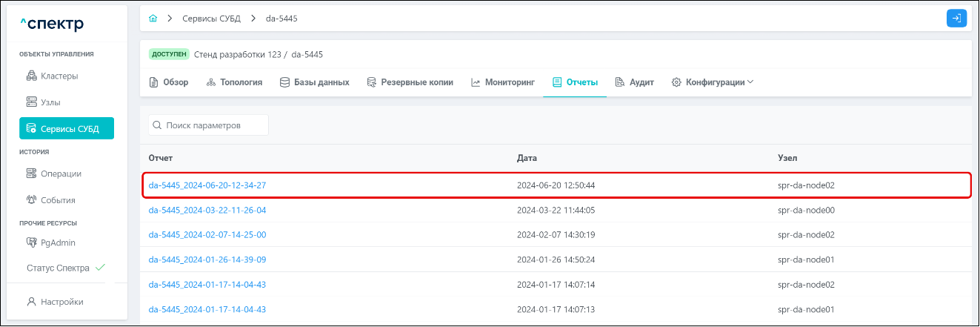Switch to the Топология tab
This screenshot has height=327, width=980.
pyautogui.click(x=234, y=82)
